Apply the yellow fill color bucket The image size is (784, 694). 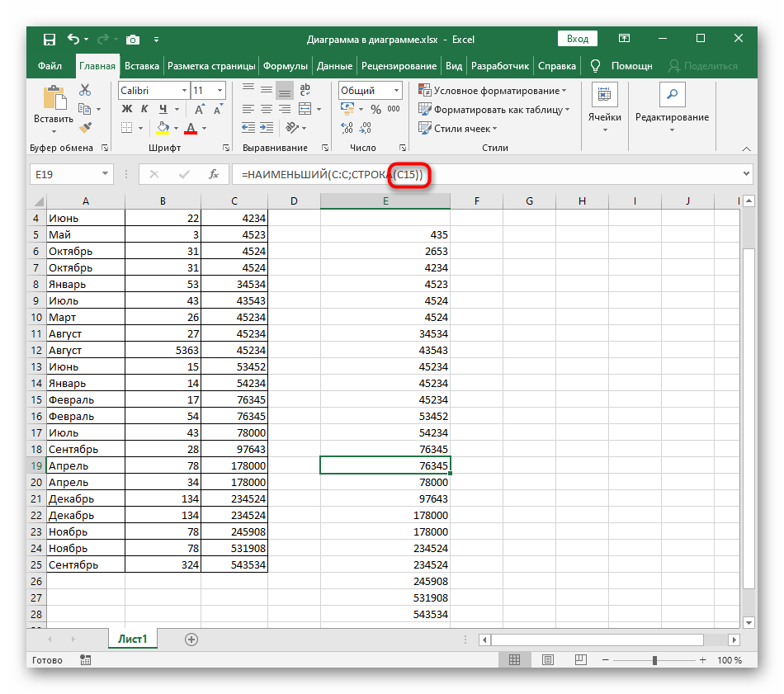pyautogui.click(x=163, y=128)
